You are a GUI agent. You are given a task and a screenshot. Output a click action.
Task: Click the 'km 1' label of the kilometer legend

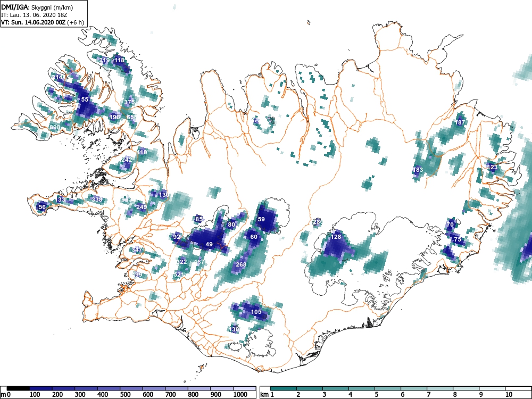(268, 395)
